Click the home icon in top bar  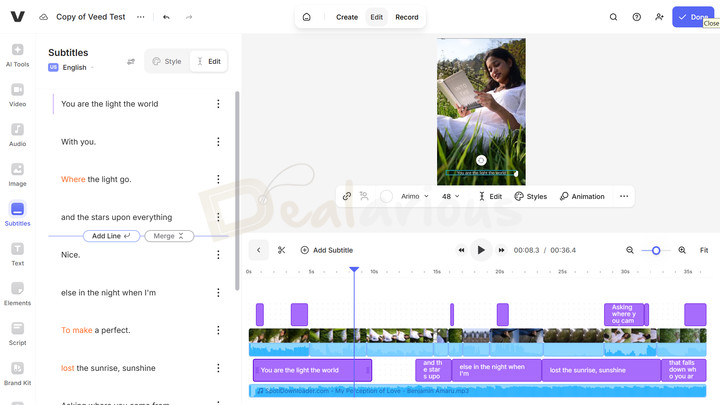tap(306, 17)
